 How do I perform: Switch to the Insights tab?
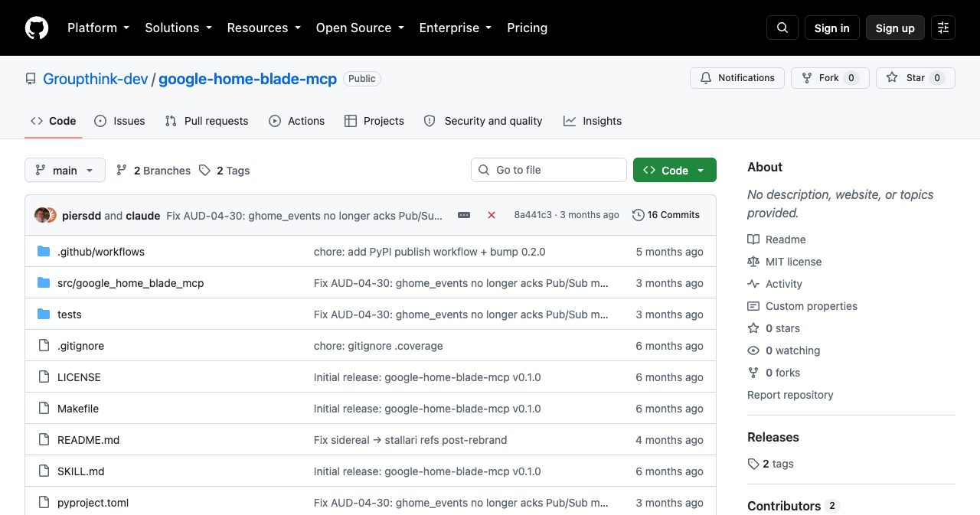(x=593, y=121)
